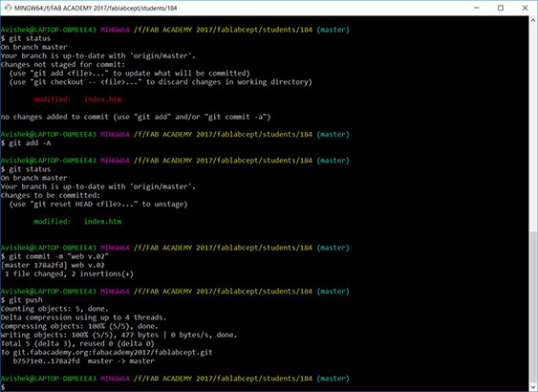This screenshot has height=392, width=538.
Task: Click the scrollbar up arrow
Action: 533,20
